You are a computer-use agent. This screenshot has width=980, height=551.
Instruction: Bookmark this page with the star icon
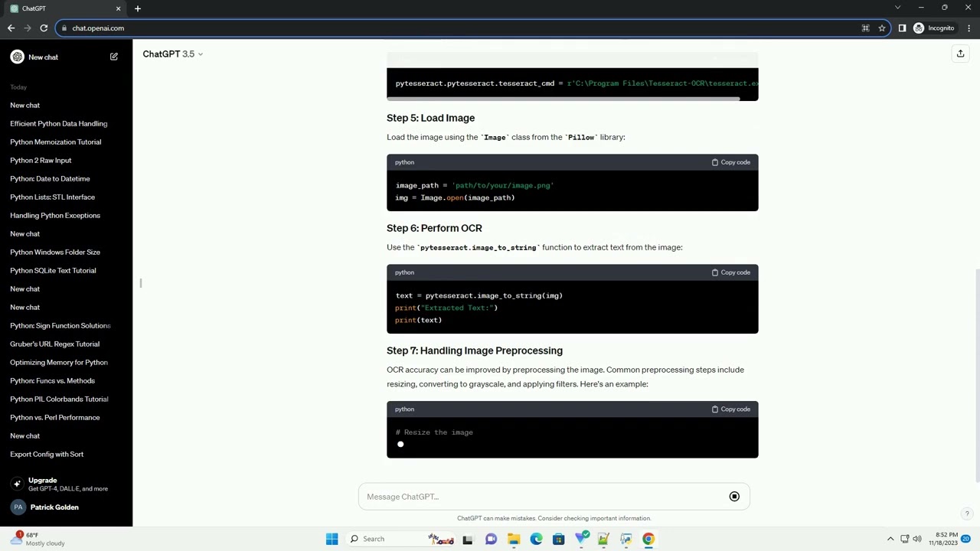(882, 28)
